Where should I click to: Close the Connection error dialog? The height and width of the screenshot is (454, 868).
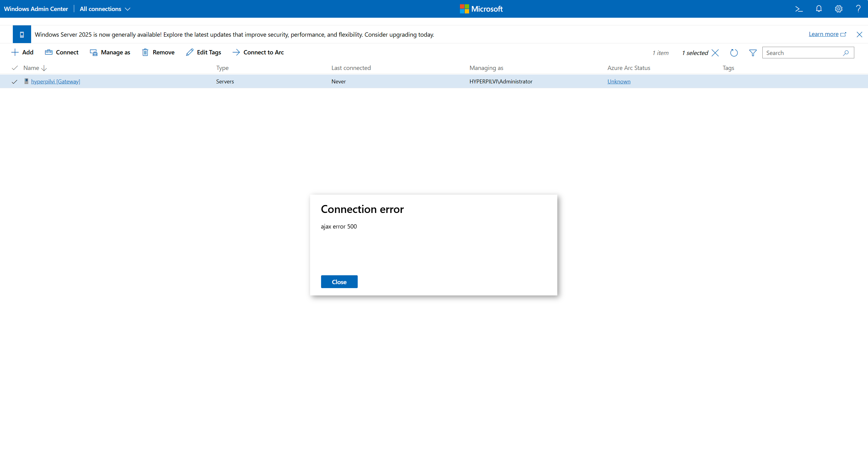[x=339, y=282]
